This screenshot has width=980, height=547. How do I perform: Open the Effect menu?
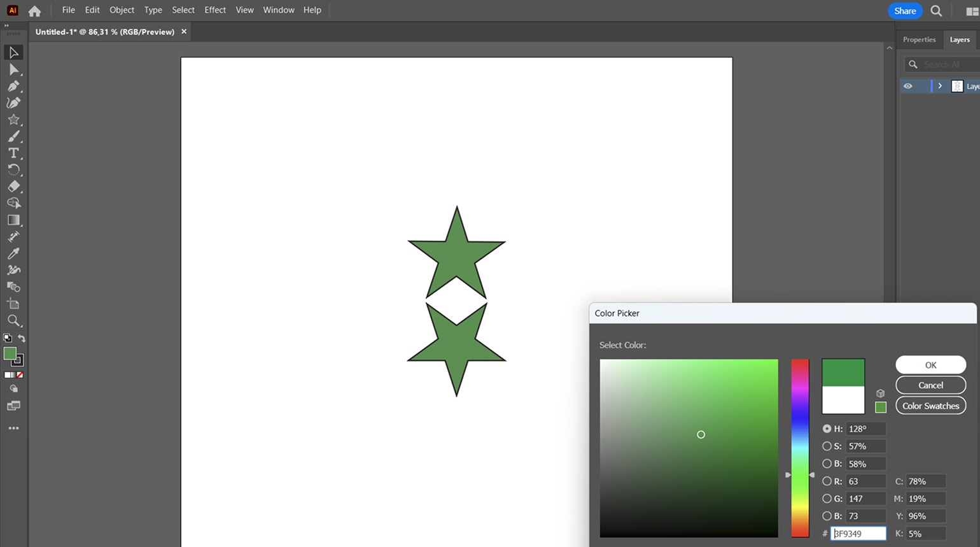pos(215,10)
